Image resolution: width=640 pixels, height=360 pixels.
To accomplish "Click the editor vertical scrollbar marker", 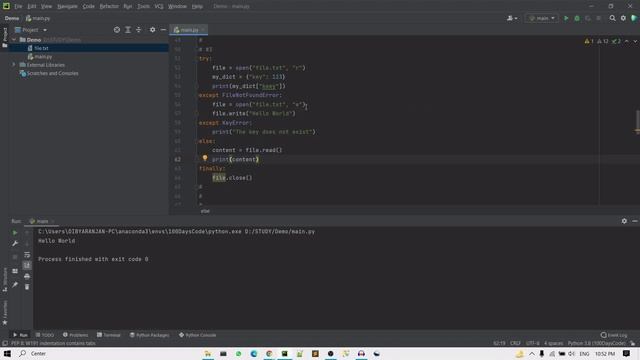I will (x=637, y=131).
